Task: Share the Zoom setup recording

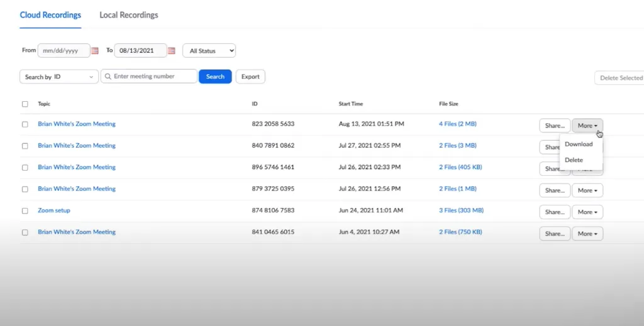Action: [555, 212]
